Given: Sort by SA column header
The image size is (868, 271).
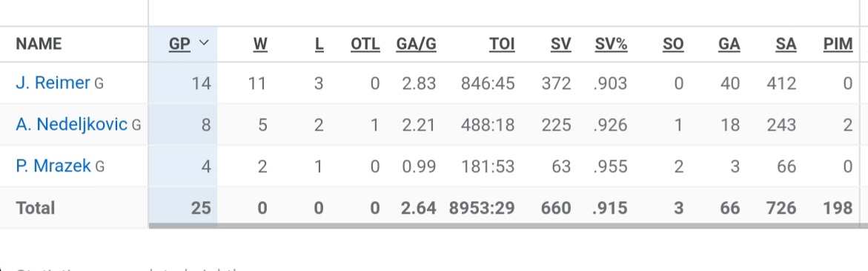Looking at the screenshot, I should click(x=786, y=44).
